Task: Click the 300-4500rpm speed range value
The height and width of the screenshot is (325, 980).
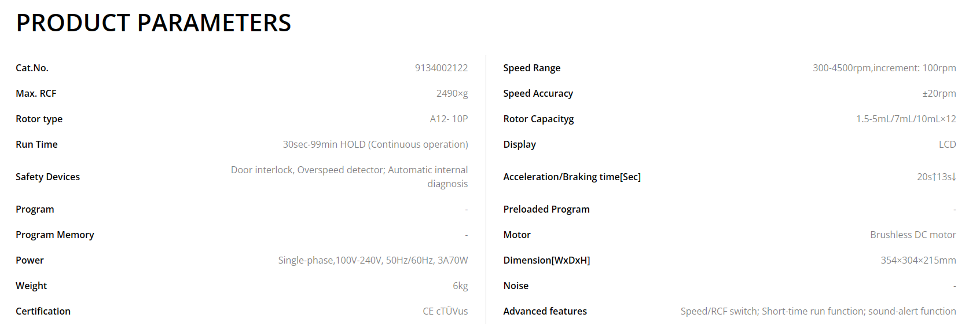Action: click(884, 68)
